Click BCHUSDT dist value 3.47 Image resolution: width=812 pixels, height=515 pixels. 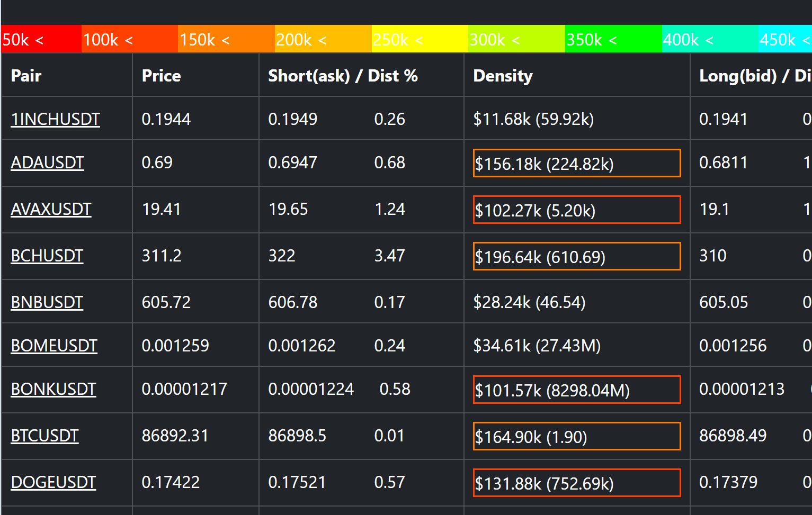(x=390, y=256)
